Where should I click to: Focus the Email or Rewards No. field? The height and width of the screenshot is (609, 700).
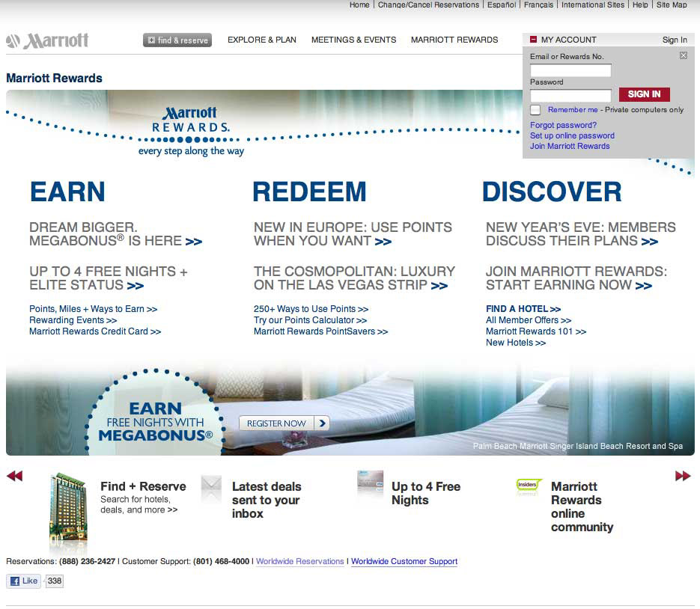[x=570, y=70]
